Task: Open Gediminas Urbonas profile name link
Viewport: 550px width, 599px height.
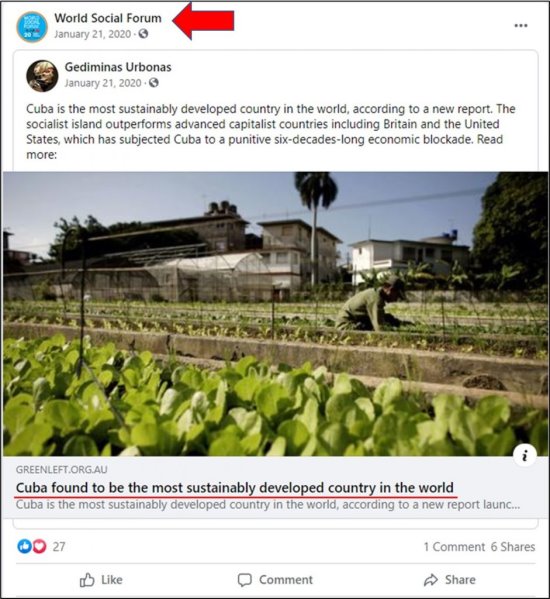Action: pos(118,67)
